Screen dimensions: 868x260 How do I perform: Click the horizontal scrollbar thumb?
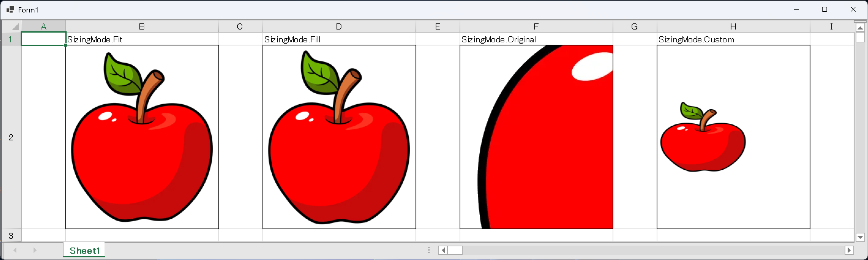click(455, 250)
